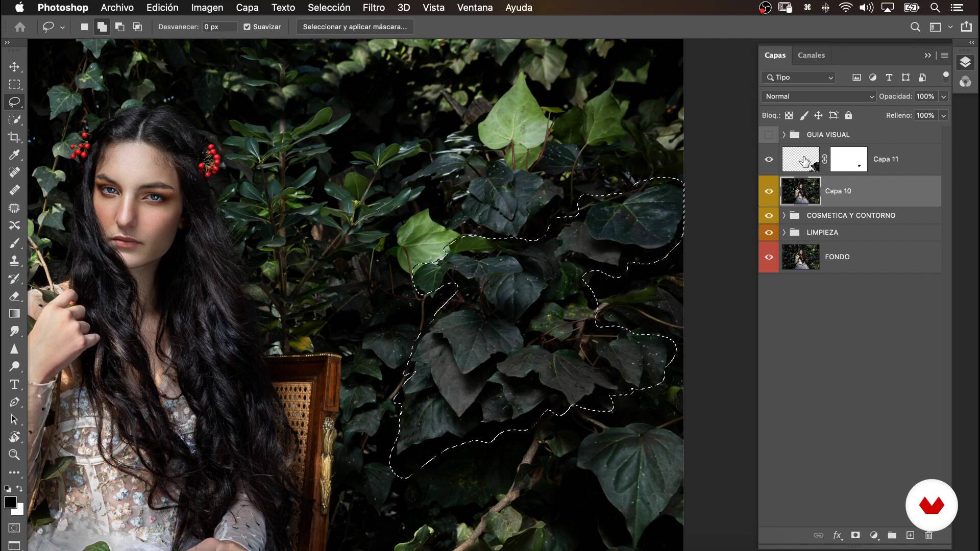Switch to the Canales tab
Viewport: 980px width, 551px height.
click(811, 55)
